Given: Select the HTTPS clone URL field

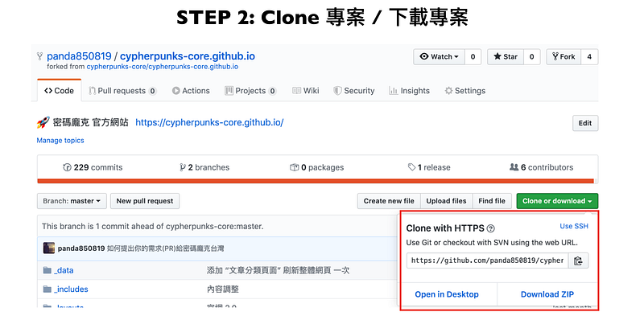Looking at the screenshot, I should [x=487, y=261].
